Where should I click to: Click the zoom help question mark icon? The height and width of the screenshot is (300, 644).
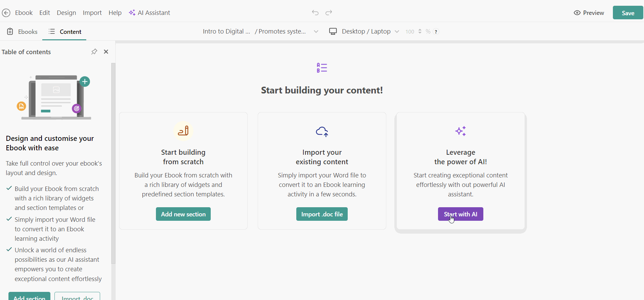pyautogui.click(x=436, y=31)
